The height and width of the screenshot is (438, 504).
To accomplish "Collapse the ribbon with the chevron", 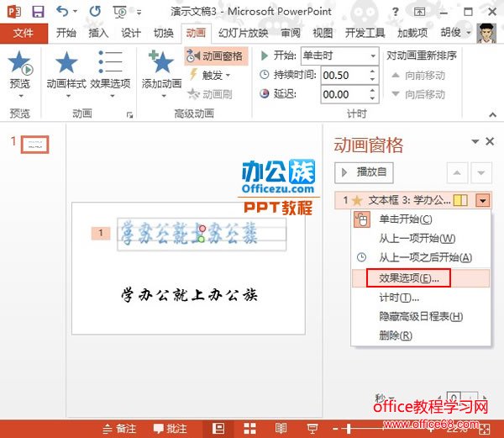I will point(492,114).
